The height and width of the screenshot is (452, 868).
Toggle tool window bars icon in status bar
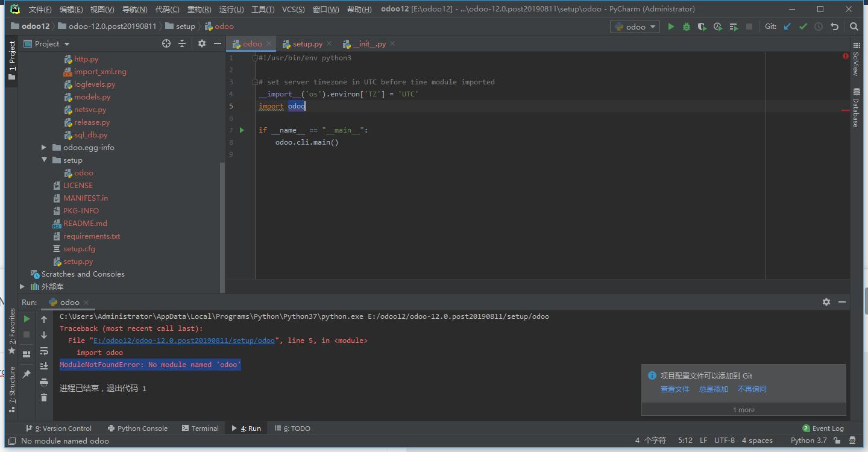coord(12,441)
